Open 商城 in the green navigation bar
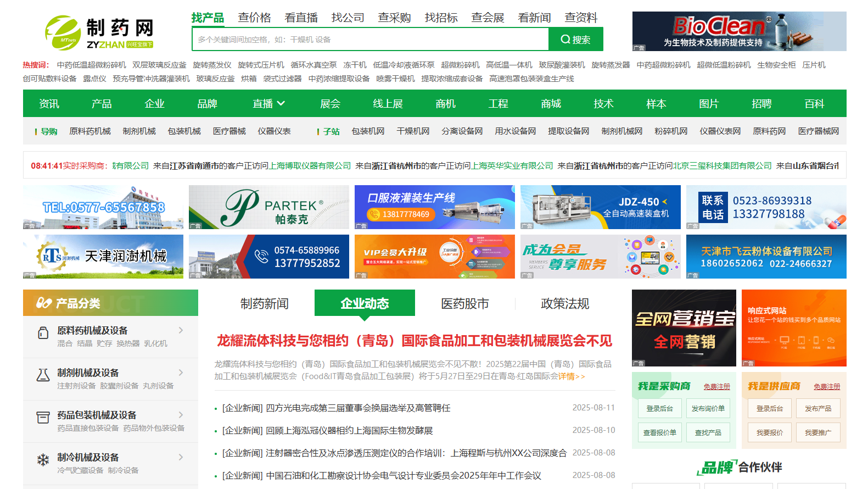Screen dimensions: 868x489 551,104
